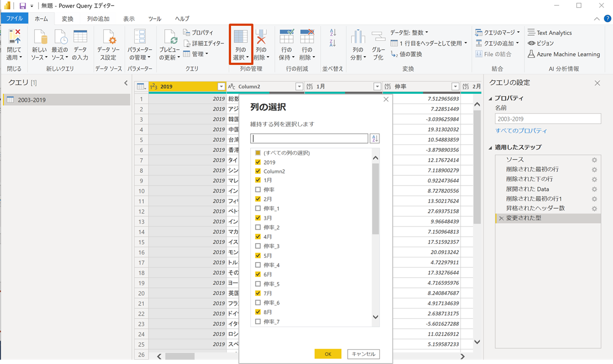
Task: Uncheck the 3月 checkbox
Action: click(x=258, y=218)
